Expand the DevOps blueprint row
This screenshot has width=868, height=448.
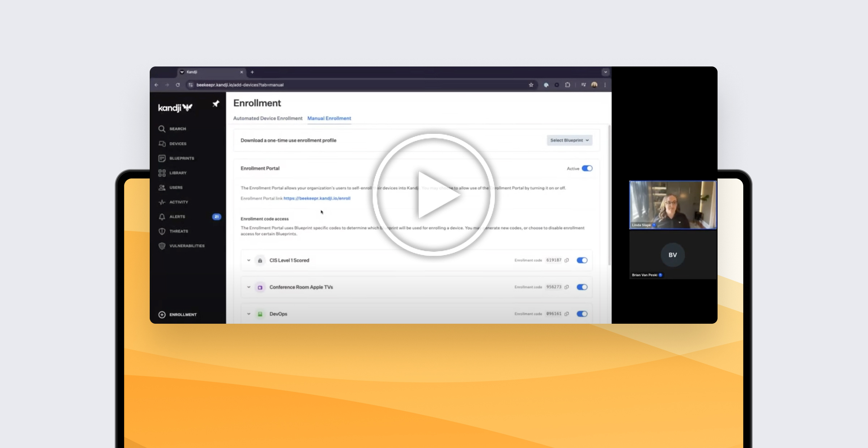pyautogui.click(x=248, y=314)
